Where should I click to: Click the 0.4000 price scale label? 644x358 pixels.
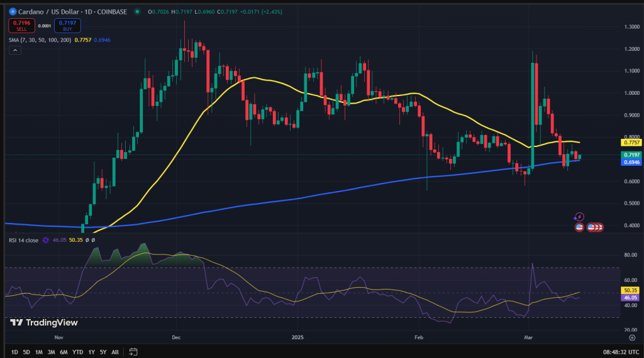click(632, 225)
